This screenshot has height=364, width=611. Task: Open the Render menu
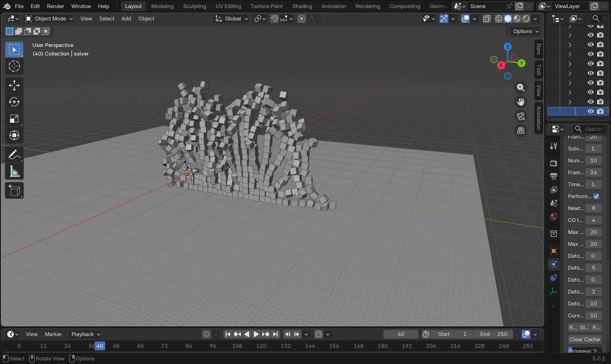pyautogui.click(x=55, y=6)
